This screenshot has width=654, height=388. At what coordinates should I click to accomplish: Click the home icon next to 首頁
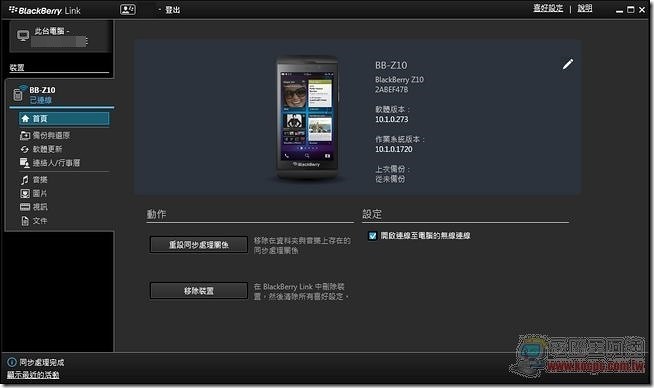(x=25, y=118)
